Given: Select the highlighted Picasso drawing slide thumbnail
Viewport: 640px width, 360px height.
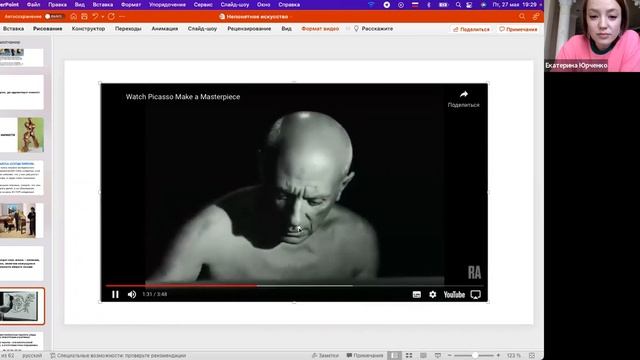Looking at the screenshot, I should (x=22, y=306).
